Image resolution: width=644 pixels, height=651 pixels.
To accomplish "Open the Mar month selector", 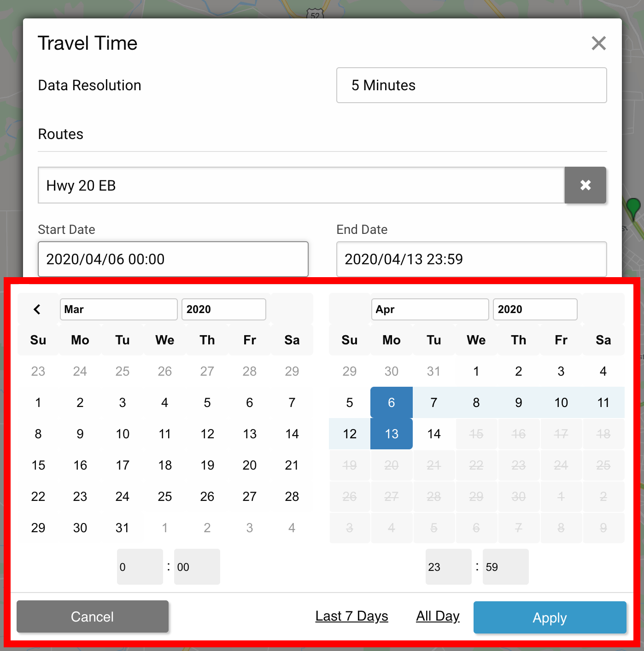I will coord(118,309).
